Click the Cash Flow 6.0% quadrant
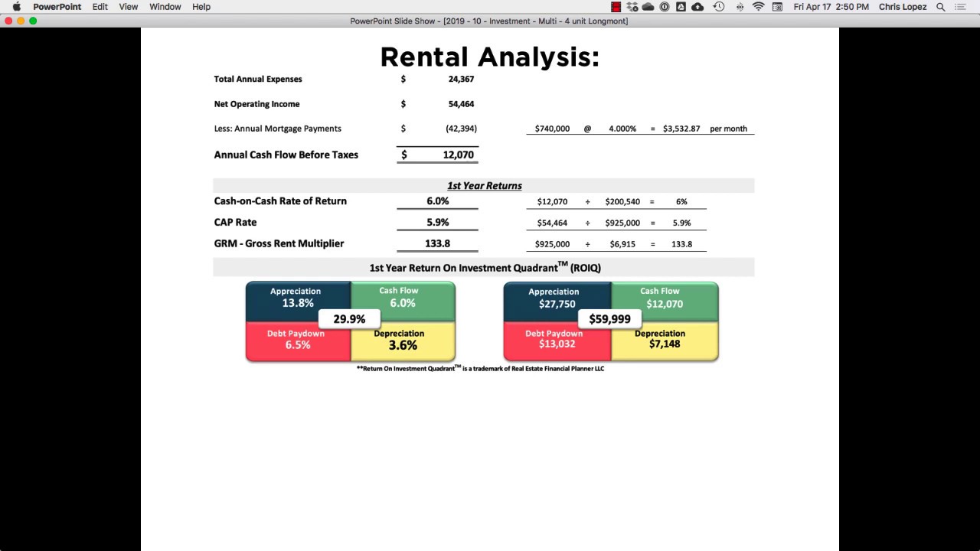 click(x=403, y=302)
